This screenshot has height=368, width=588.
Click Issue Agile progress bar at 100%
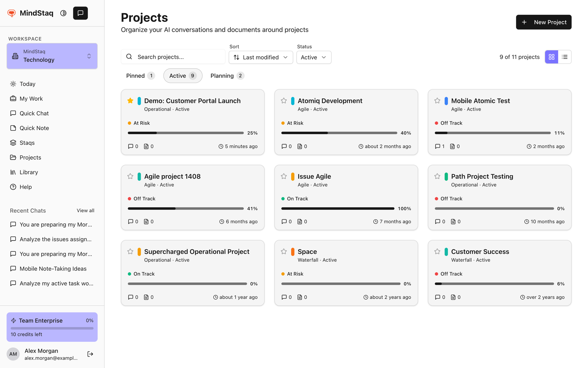click(338, 209)
